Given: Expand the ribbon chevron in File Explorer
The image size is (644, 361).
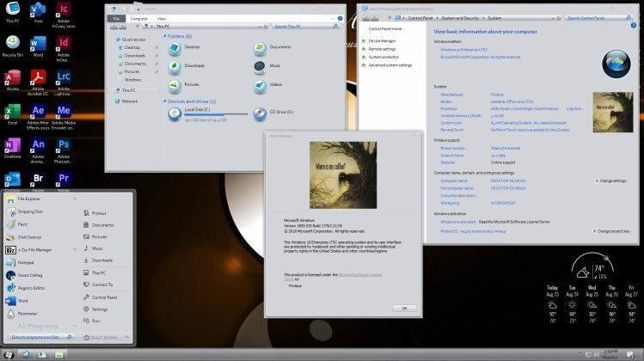Looking at the screenshot, I should (333, 19).
